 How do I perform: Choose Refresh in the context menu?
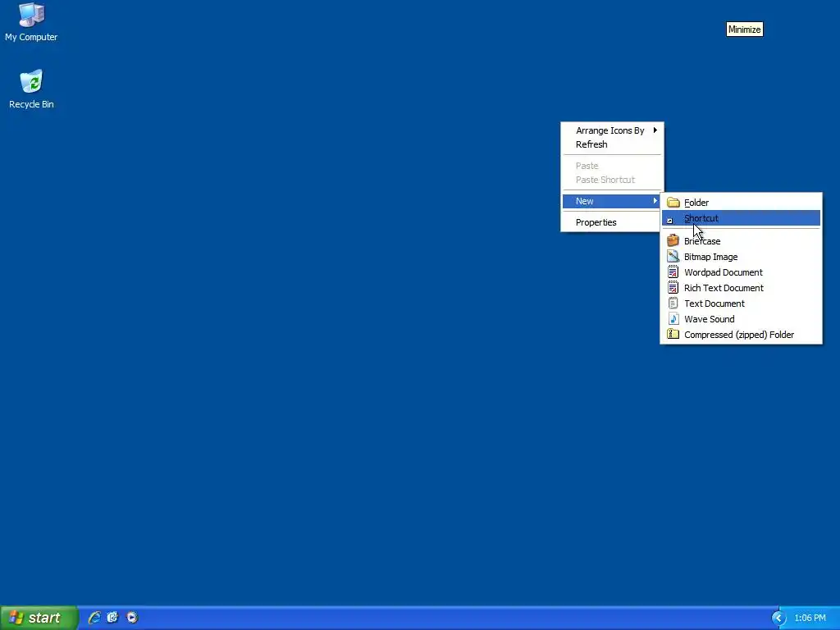pyautogui.click(x=612, y=144)
